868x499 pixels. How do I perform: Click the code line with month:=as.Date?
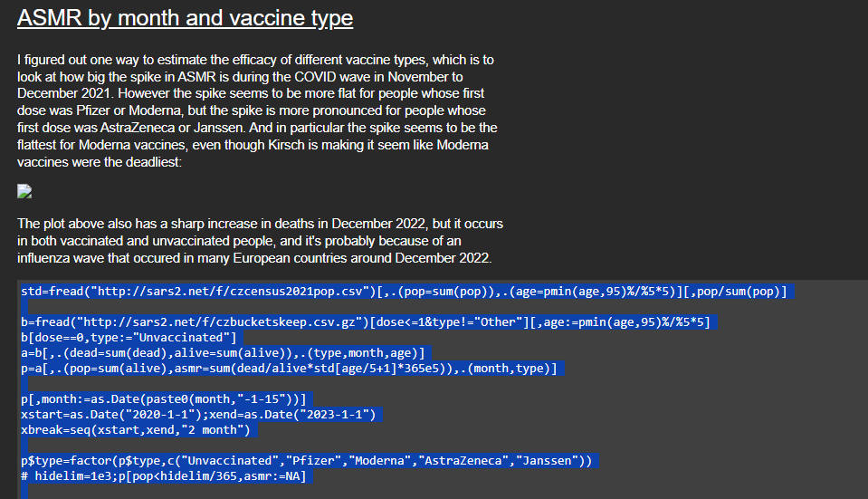coord(165,399)
